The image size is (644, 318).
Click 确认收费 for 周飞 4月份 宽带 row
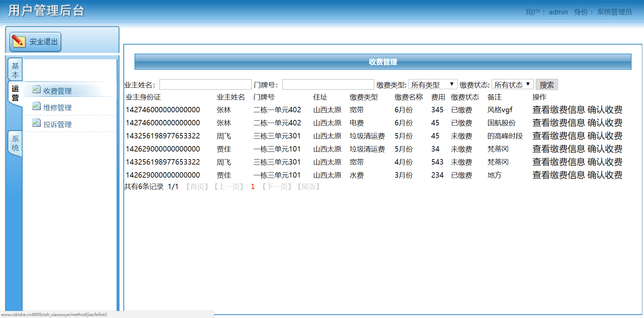[605, 162]
